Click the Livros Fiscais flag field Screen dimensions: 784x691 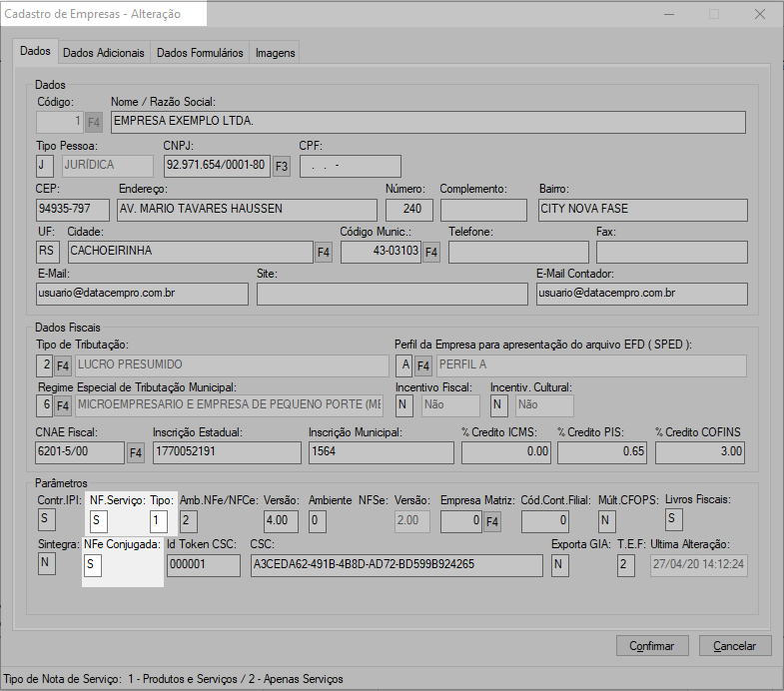[673, 519]
